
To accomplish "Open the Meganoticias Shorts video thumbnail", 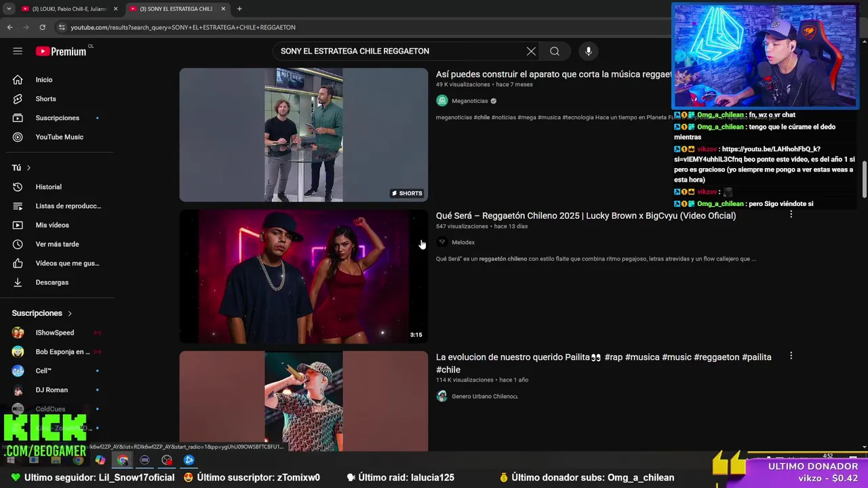I will (304, 135).
